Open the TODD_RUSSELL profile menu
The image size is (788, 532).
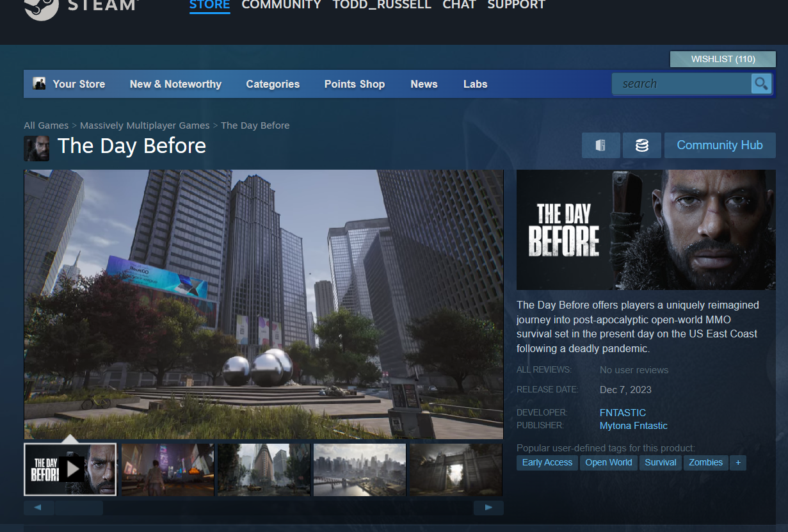(382, 5)
